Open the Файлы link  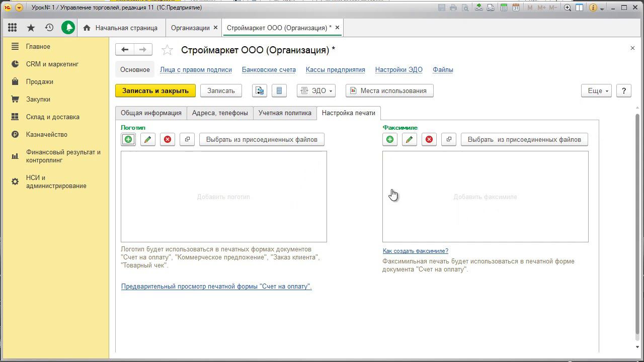[443, 70]
